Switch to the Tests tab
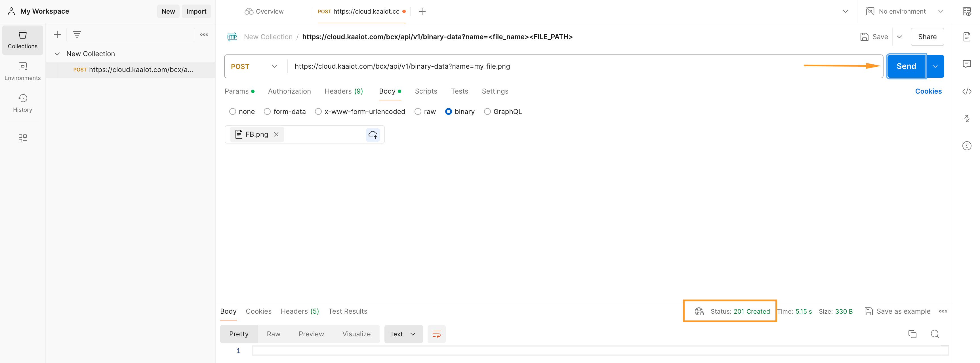The height and width of the screenshot is (363, 980). [459, 91]
